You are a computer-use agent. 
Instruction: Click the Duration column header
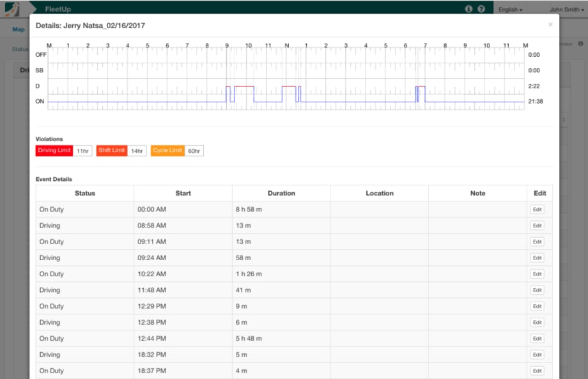[x=281, y=193]
